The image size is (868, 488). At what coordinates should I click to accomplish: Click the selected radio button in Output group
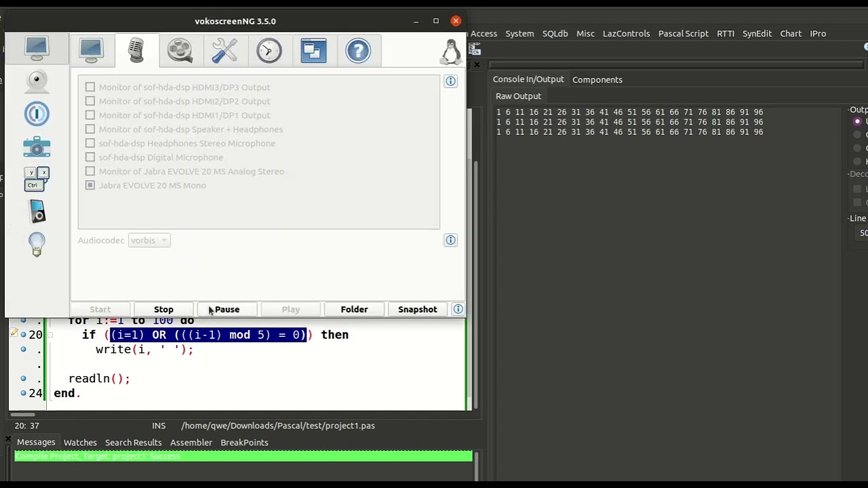(x=857, y=121)
